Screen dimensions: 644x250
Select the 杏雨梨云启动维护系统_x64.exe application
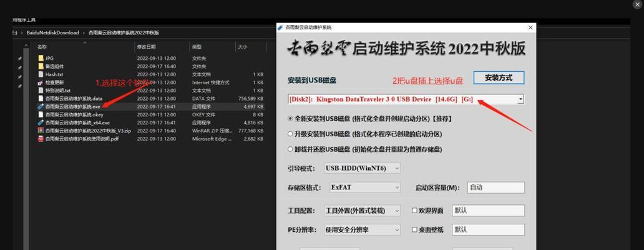tap(74, 122)
